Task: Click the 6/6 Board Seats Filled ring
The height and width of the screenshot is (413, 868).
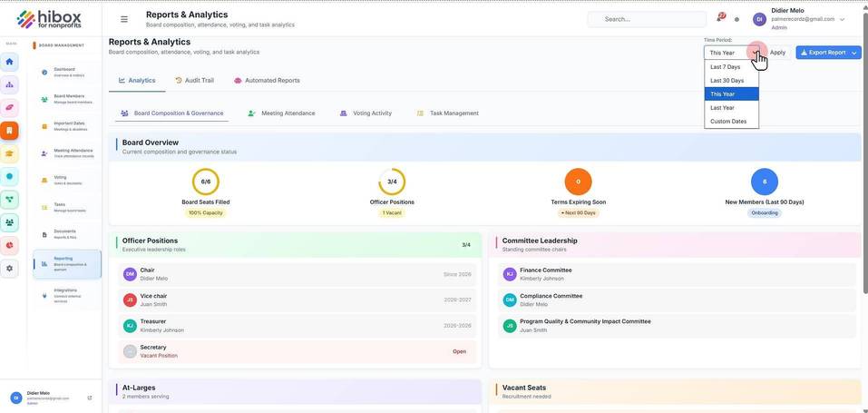Action: click(206, 182)
